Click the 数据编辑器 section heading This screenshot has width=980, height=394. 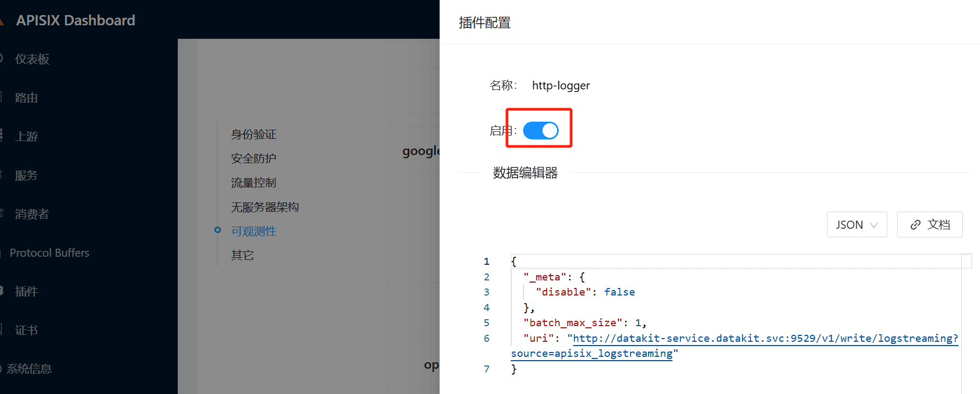[x=525, y=173]
